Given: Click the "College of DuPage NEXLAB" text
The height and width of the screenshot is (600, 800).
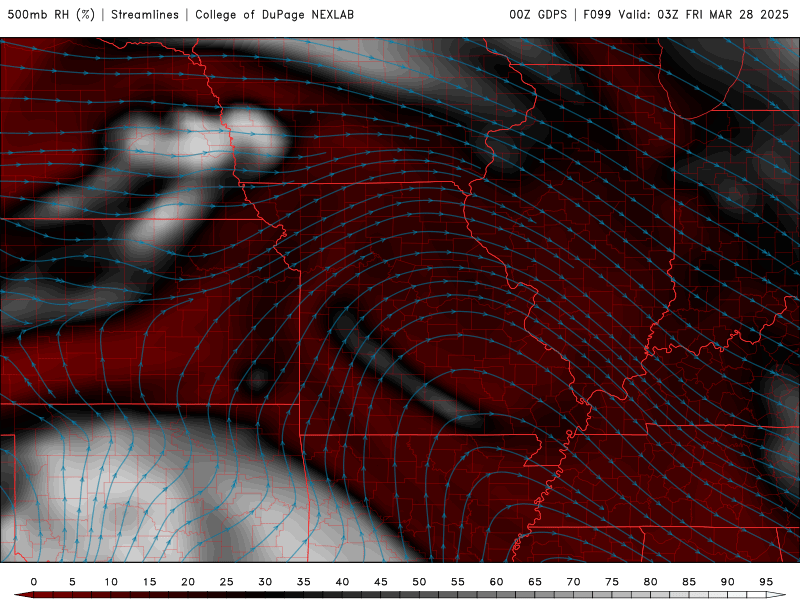Looking at the screenshot, I should (x=274, y=15).
